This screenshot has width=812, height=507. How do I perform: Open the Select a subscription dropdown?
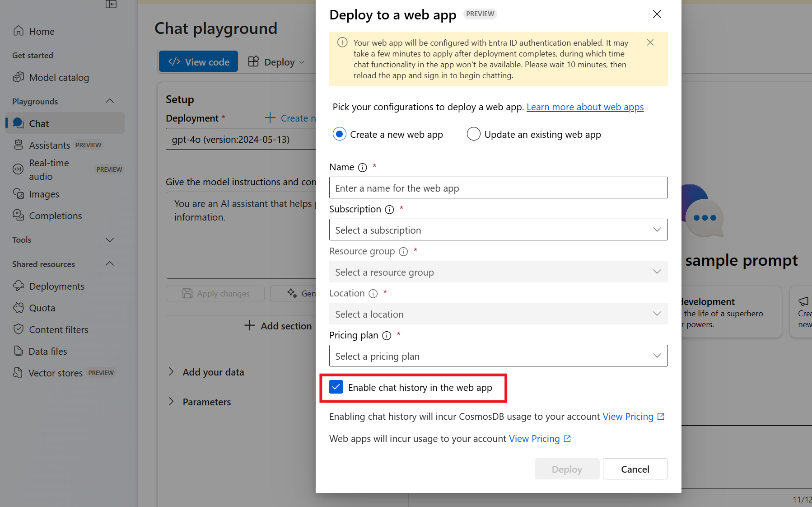click(x=498, y=230)
